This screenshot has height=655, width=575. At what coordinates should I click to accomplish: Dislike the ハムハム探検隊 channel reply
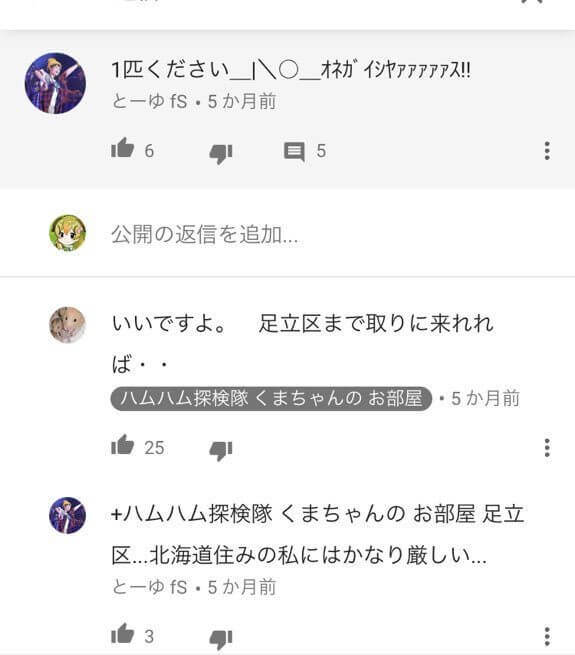pyautogui.click(x=221, y=451)
